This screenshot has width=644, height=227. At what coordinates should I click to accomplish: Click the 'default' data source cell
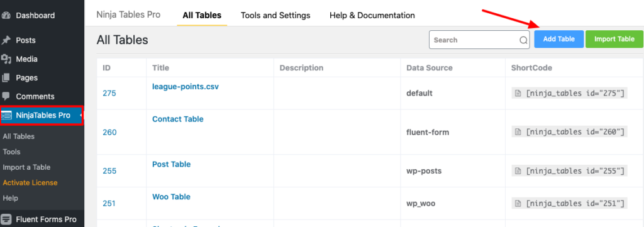pos(419,93)
